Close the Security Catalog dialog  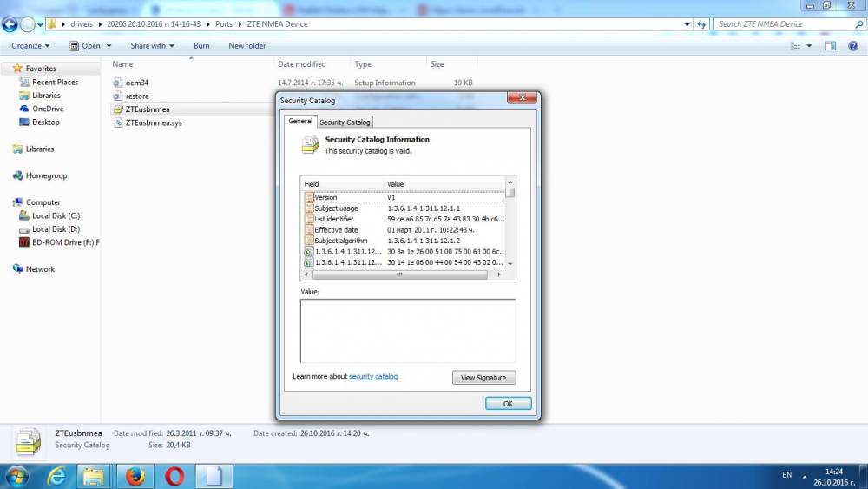[522, 97]
